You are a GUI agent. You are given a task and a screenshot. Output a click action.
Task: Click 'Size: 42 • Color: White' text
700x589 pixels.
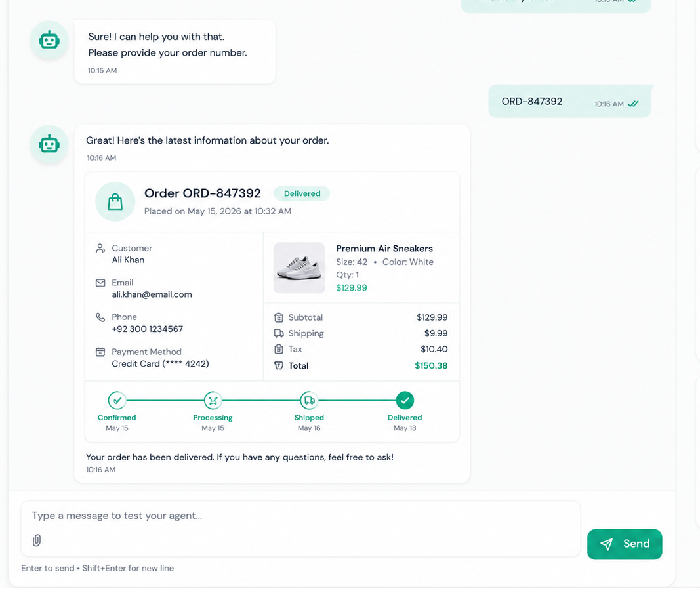(x=384, y=262)
